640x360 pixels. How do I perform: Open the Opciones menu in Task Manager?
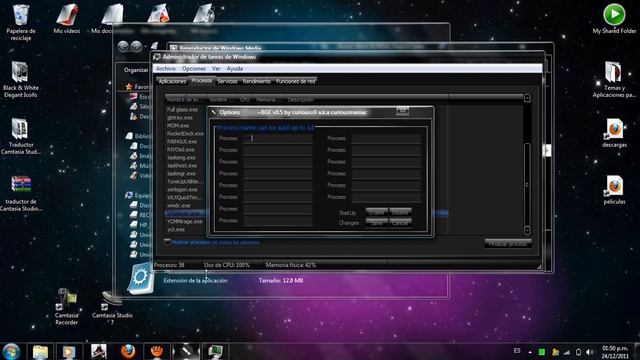point(194,69)
